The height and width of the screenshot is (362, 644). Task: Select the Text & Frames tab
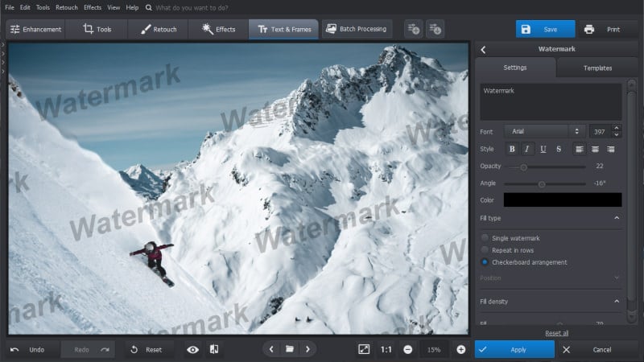(284, 29)
